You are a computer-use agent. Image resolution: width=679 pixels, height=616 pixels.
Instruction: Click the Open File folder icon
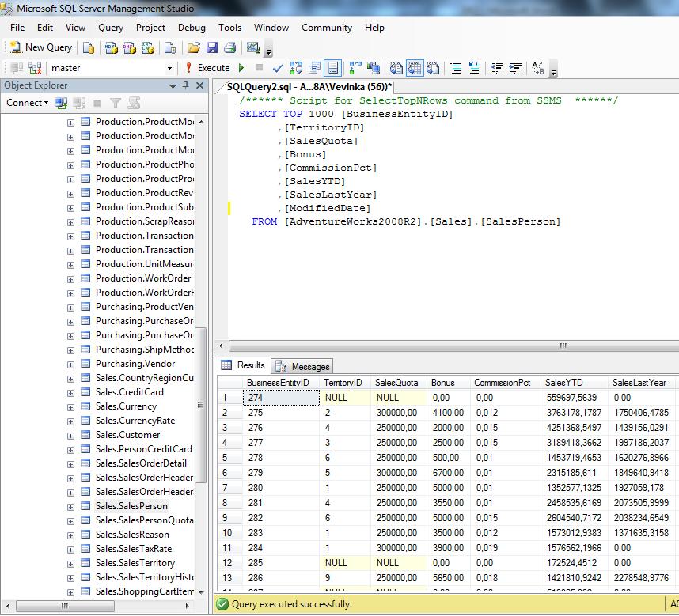click(x=194, y=47)
